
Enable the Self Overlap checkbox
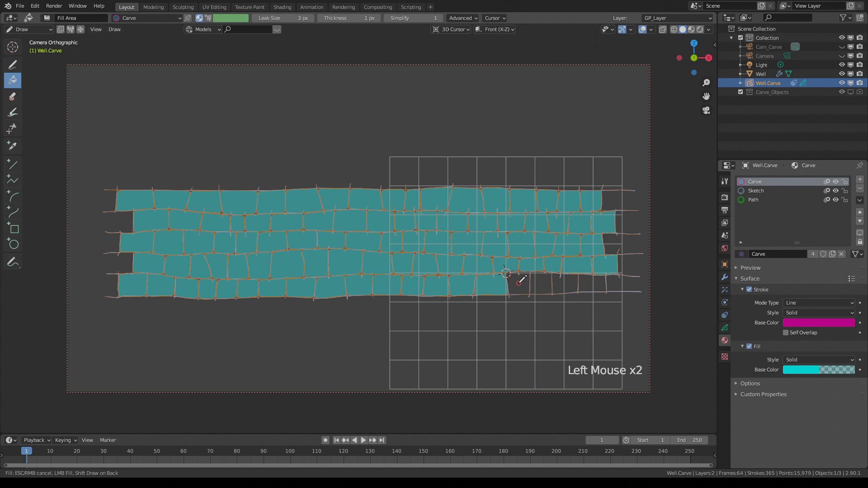(786, 333)
